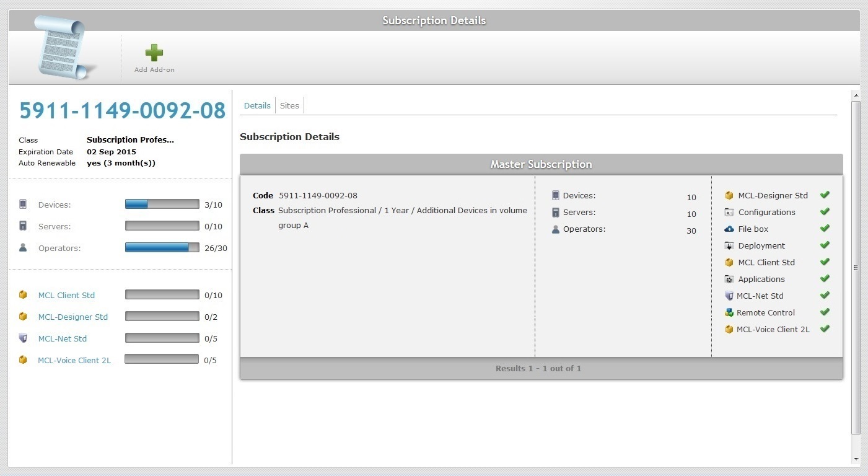
Task: Open the MCL Client Std link
Action: [x=66, y=295]
